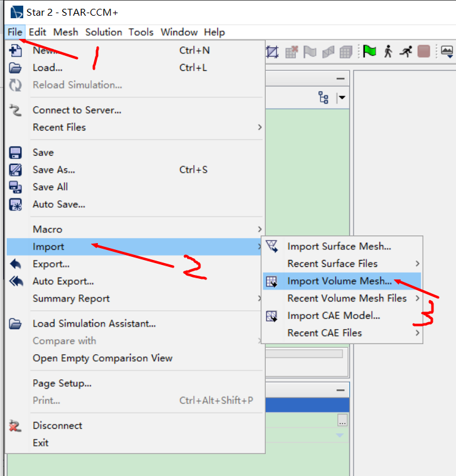Expand the Macro submenu
The image size is (456, 476).
pyautogui.click(x=259, y=229)
